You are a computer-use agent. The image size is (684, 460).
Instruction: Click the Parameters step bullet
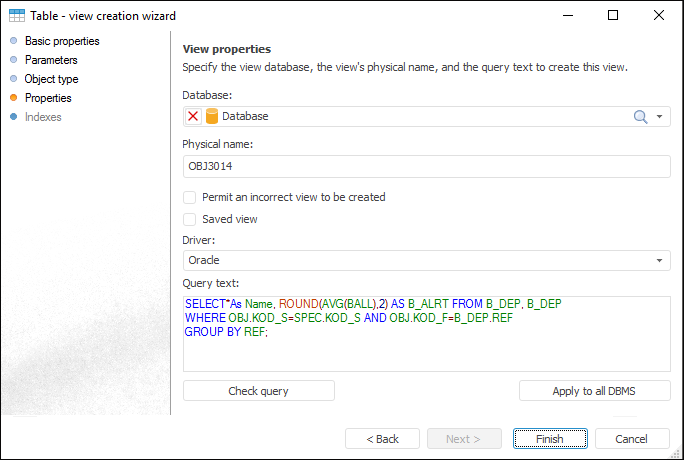(14, 60)
